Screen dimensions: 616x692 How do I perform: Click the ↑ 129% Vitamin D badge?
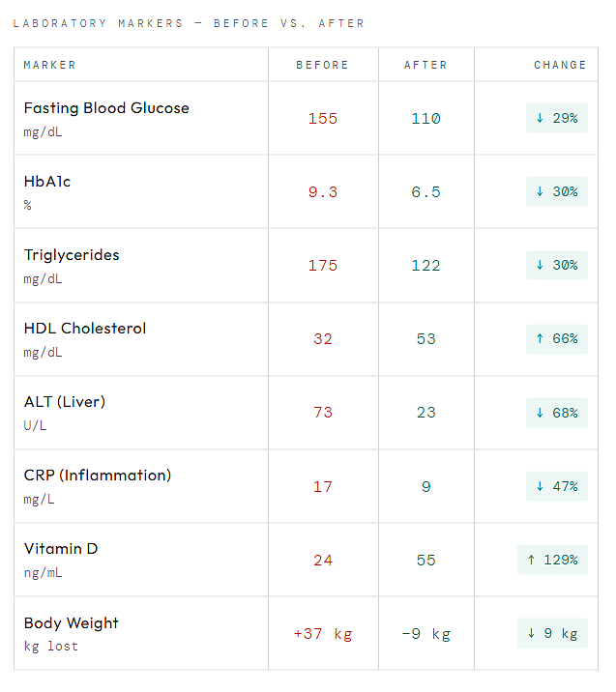552,560
